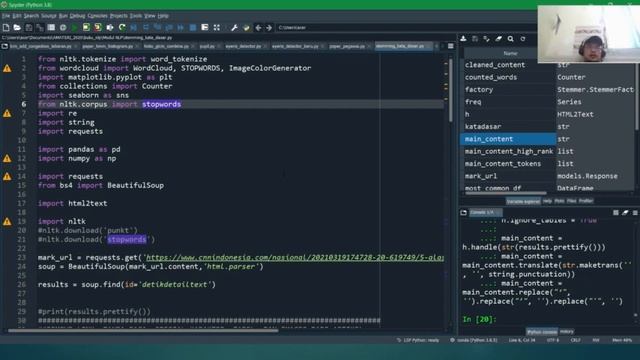Click the Stop debugging square icon
This screenshot has width=640, height=360.
click(x=193, y=27)
